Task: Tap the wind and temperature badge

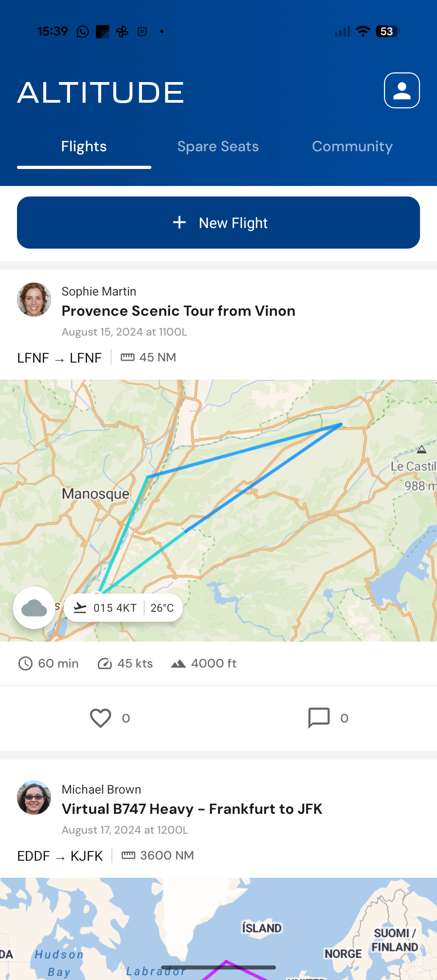Action: point(123,608)
